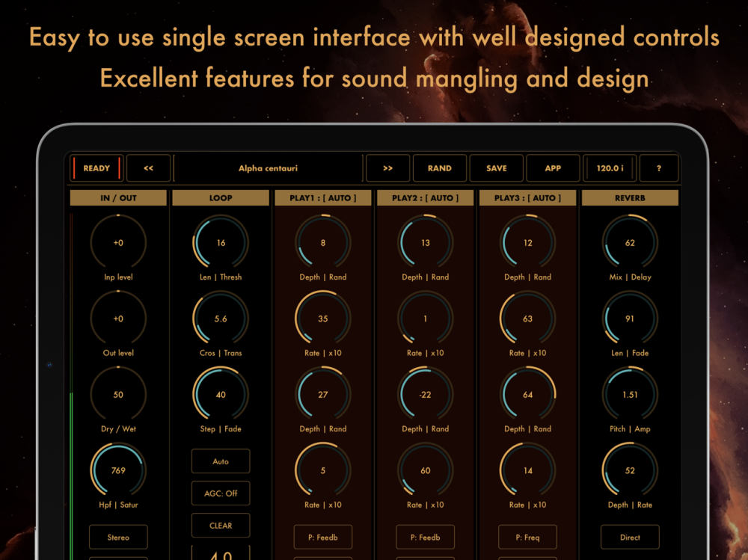Click PLAY2 Depth | Rand knob showing -22
Viewport: 748px width, 560px height.
pyautogui.click(x=425, y=395)
